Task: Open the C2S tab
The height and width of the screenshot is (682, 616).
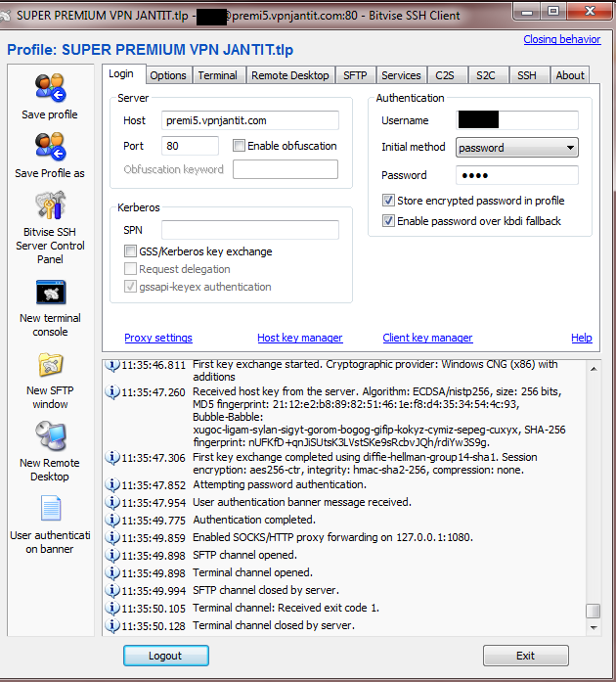Action: 445,75
